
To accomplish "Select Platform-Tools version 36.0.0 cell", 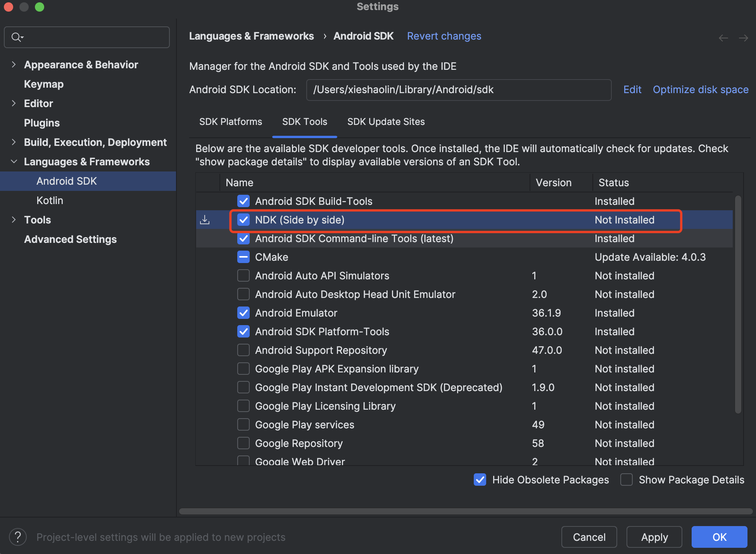I will point(547,332).
